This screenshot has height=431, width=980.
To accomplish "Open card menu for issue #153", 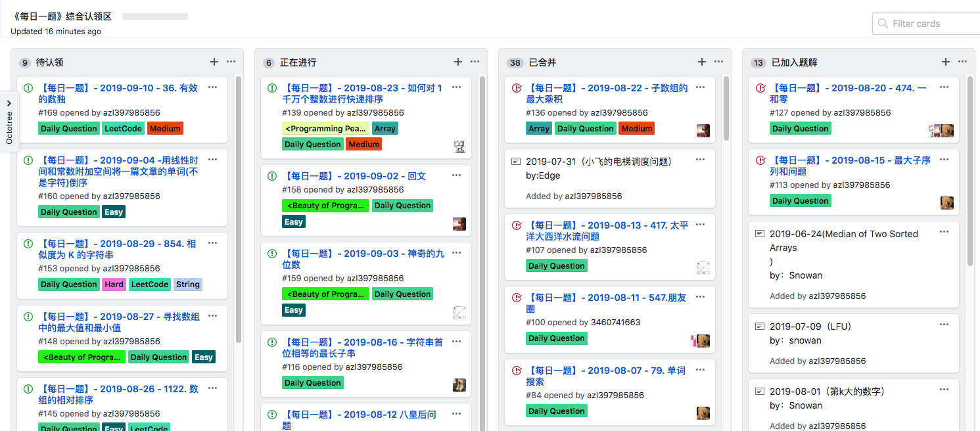I will (212, 242).
